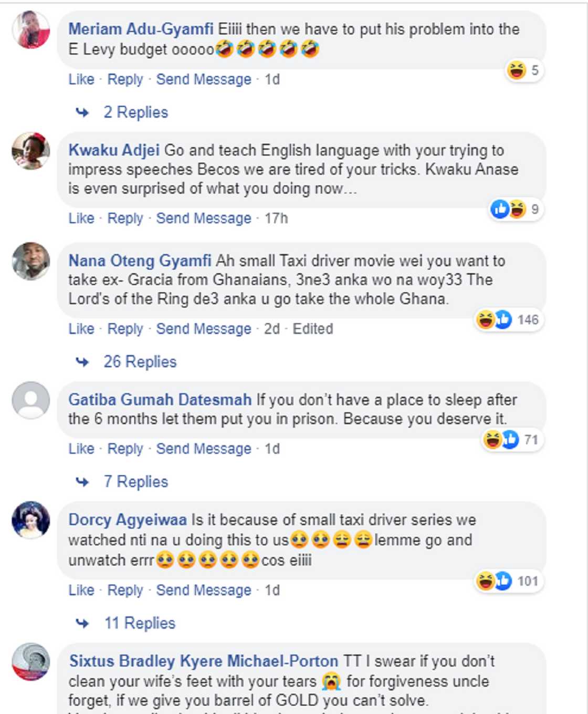Click Reply on Nana Oteng Gyamfi's comment

point(125,328)
